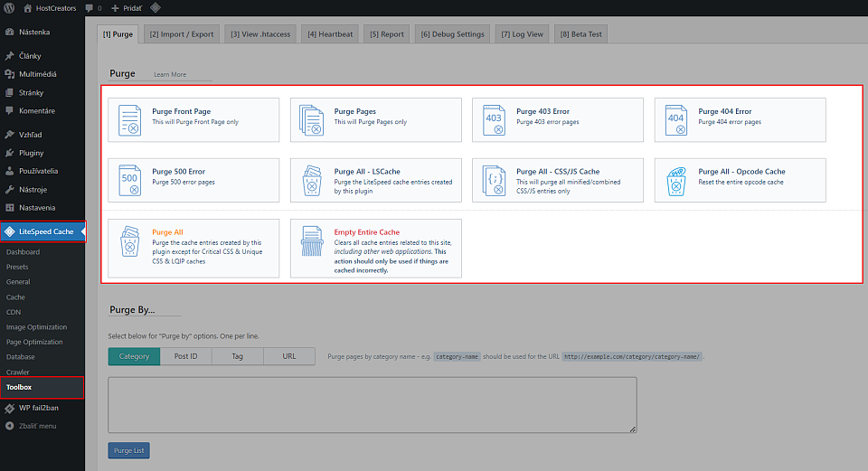
Task: Switch to the [7] Log View tab
Action: coord(522,33)
